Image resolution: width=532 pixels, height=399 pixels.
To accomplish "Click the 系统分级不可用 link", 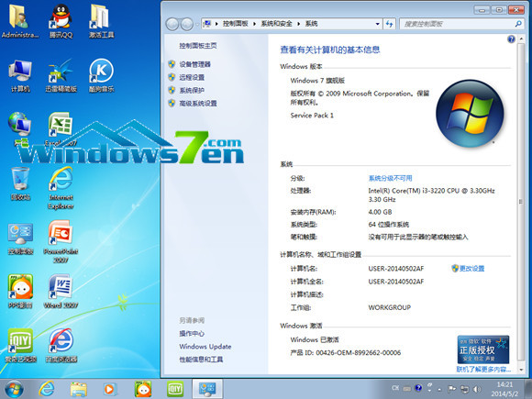I will [x=390, y=178].
